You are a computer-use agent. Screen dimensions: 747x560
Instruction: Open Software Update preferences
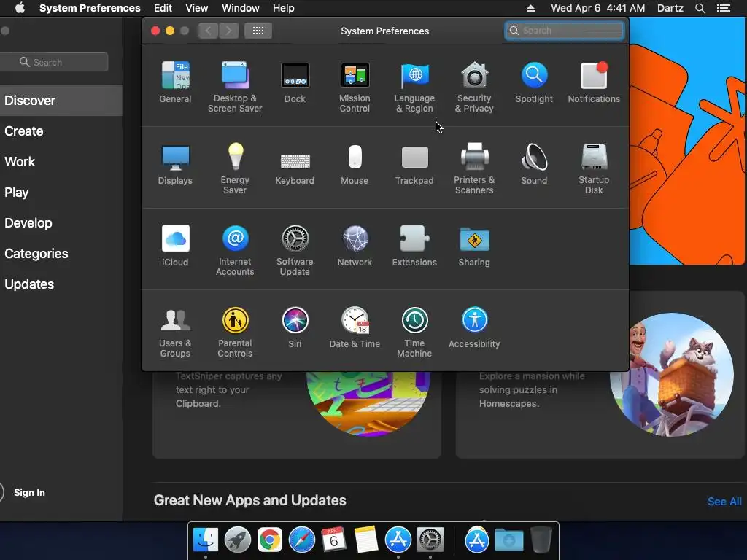[x=295, y=250]
